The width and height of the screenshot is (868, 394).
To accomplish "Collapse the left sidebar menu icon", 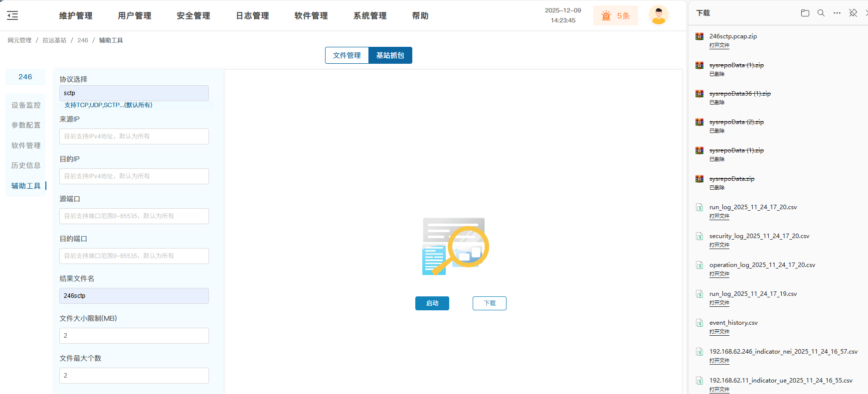I will (12, 15).
